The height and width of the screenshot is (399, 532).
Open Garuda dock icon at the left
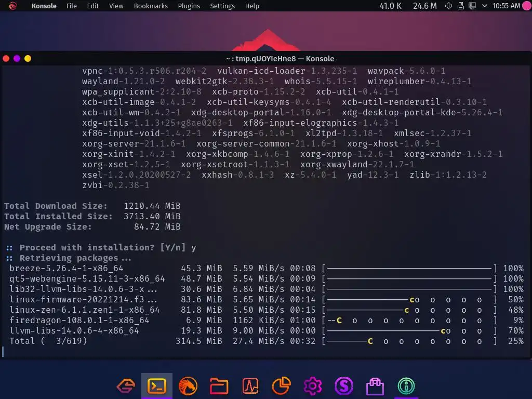pos(126,386)
